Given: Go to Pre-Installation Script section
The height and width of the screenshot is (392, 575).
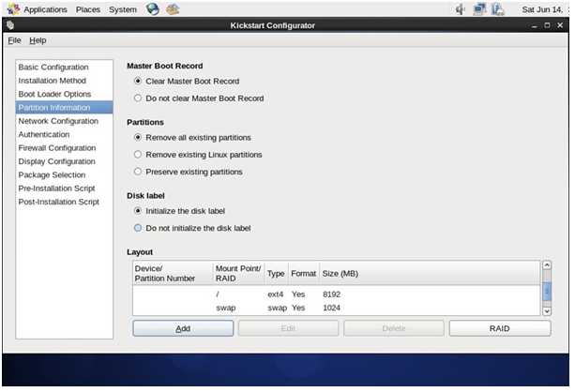Looking at the screenshot, I should pyautogui.click(x=64, y=188).
